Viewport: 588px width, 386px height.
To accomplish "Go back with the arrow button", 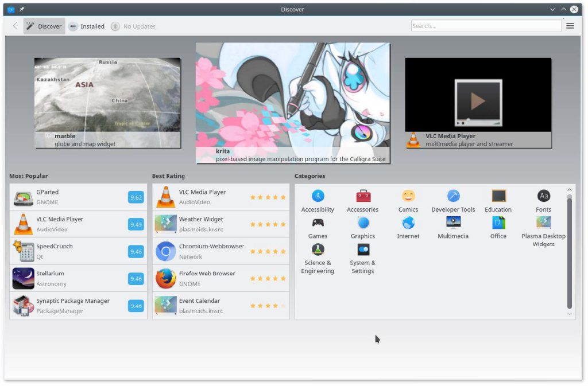I will tap(15, 26).
